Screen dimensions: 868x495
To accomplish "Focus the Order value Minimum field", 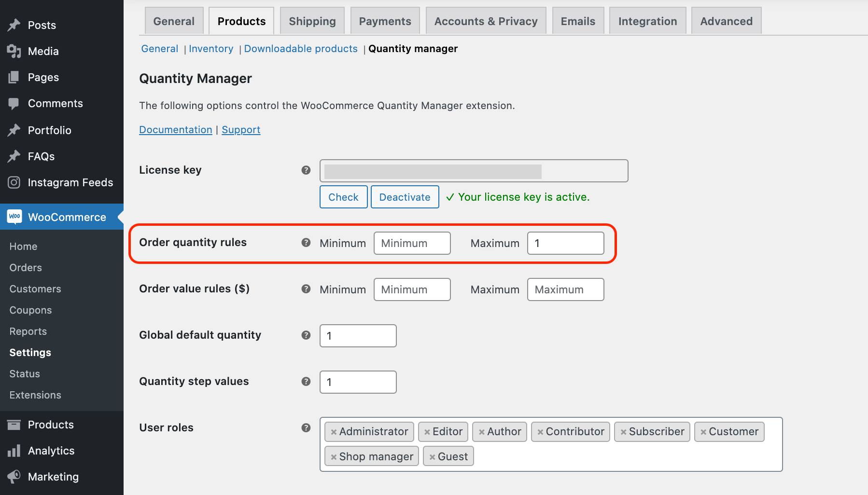I will pos(412,289).
